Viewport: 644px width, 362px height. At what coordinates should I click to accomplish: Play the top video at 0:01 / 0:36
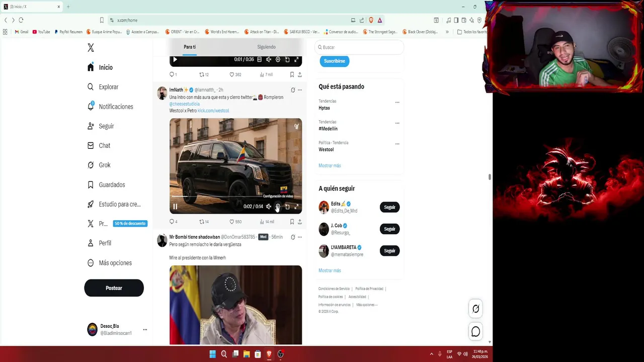pos(175,59)
